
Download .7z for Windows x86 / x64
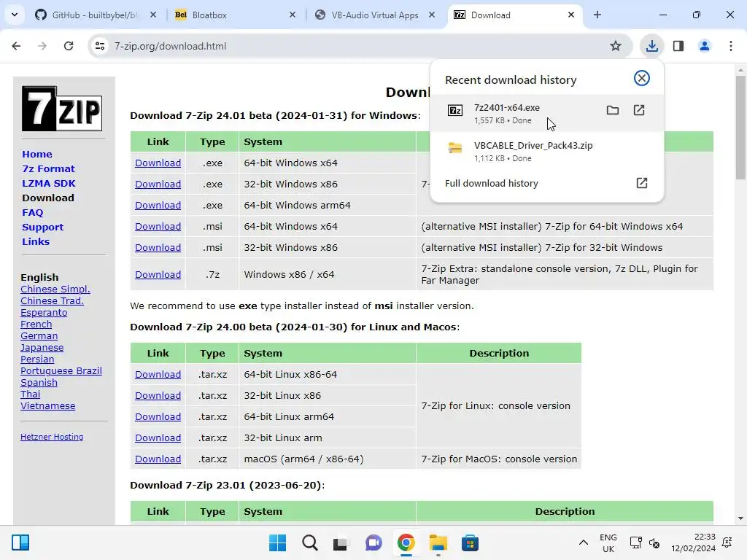click(158, 275)
